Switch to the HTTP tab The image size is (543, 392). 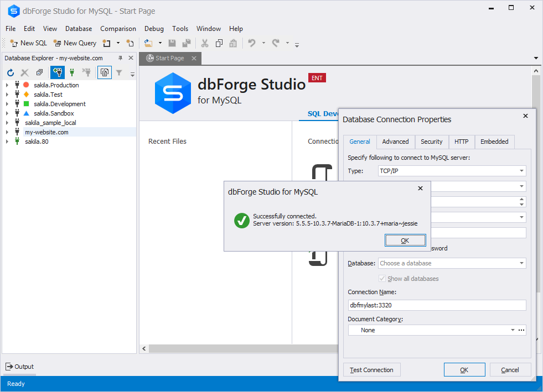(461, 142)
